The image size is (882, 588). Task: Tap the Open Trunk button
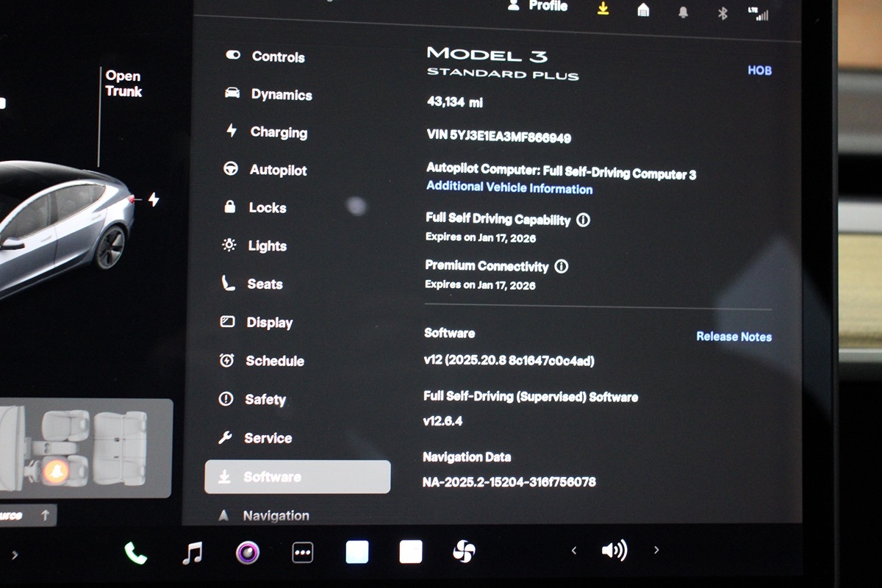click(x=123, y=84)
